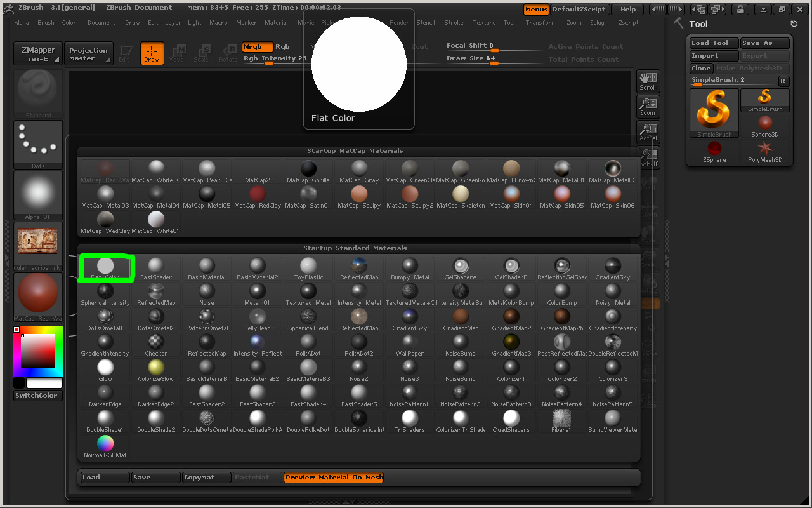Choose the ZSphere tool
812x508 pixels.
714,151
